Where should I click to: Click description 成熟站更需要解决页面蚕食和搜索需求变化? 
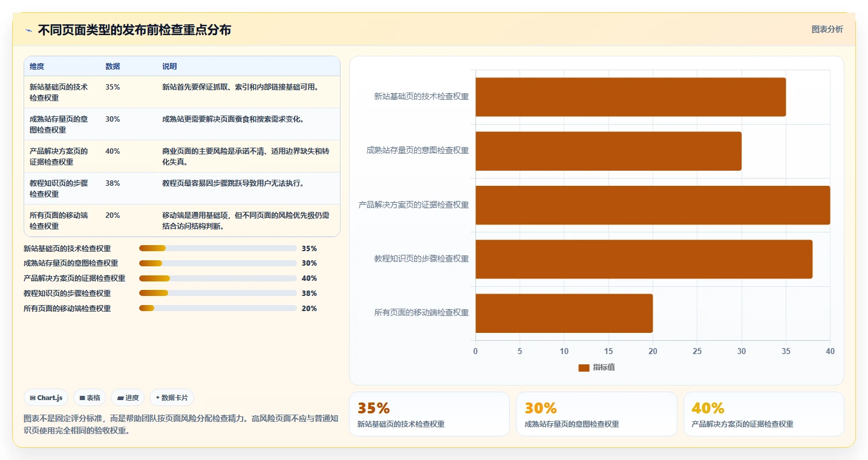pyautogui.click(x=233, y=119)
